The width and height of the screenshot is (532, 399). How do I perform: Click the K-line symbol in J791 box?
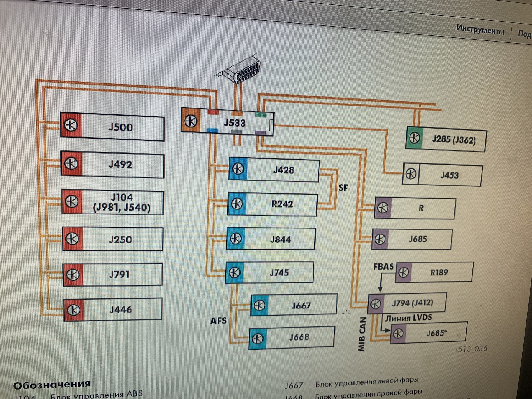point(73,275)
